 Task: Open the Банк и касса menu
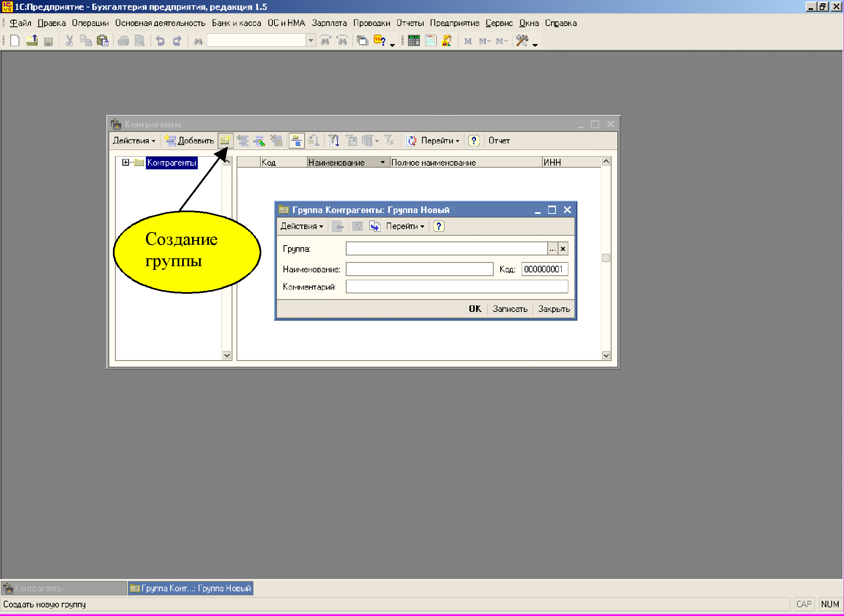pos(237,23)
